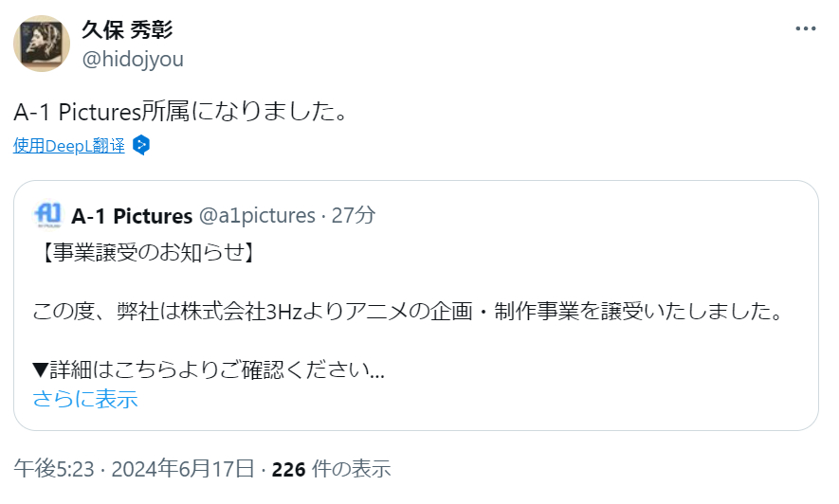
Task: Open A-1 Pictures account name in quote
Action: [132, 216]
